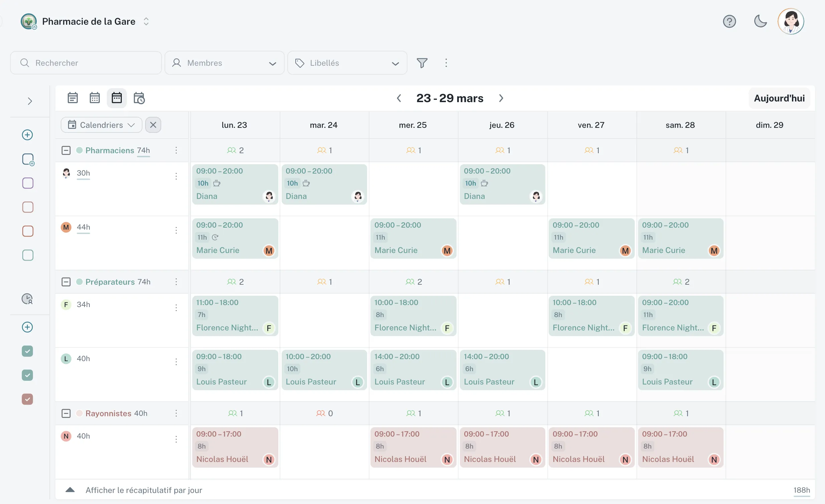The height and width of the screenshot is (504, 825).
Task: Toggle the red checked sidebar checkbox
Action: [x=27, y=399]
